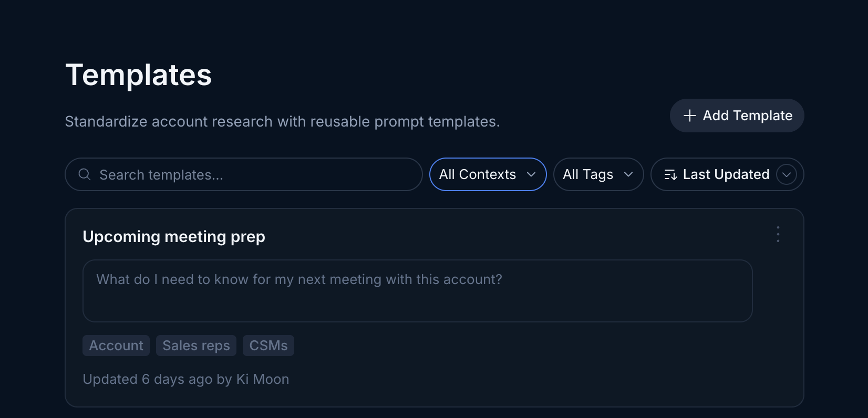This screenshot has width=868, height=418.
Task: Click the chevron beside All Contexts
Action: pyautogui.click(x=531, y=174)
